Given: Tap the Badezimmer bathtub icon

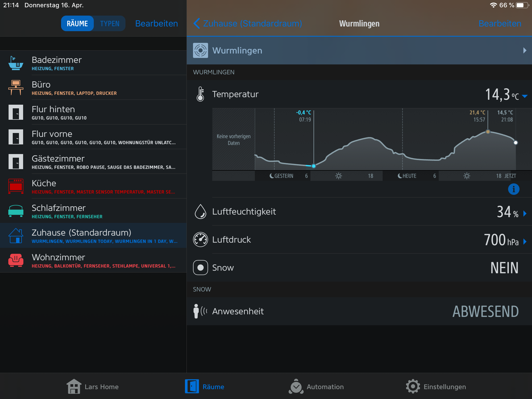Looking at the screenshot, I should 16,63.
